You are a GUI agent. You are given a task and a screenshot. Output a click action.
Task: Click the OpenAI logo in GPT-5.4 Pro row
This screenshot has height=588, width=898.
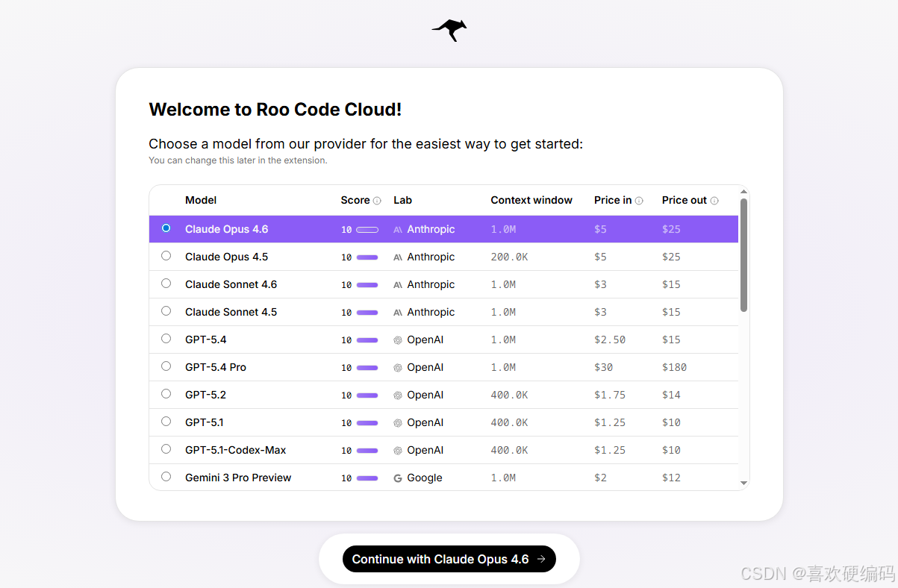pos(398,368)
